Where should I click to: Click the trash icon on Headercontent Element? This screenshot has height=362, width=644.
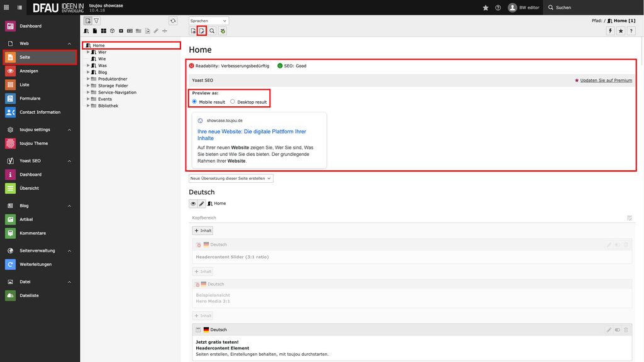click(626, 330)
